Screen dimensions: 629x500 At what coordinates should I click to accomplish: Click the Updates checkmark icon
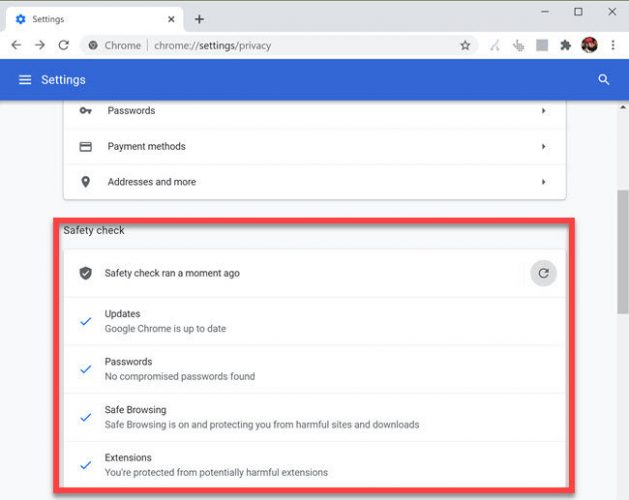tap(85, 321)
